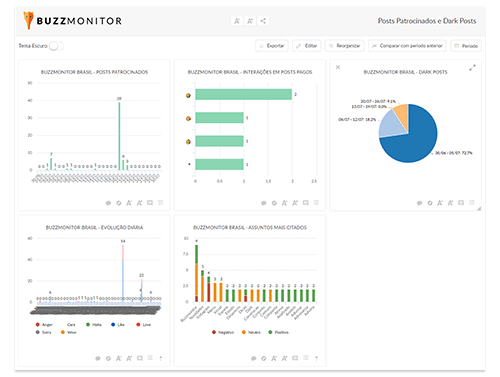Expand the Dark Posts chart to fullscreen
The height and width of the screenshot is (377, 500).
tap(472, 68)
